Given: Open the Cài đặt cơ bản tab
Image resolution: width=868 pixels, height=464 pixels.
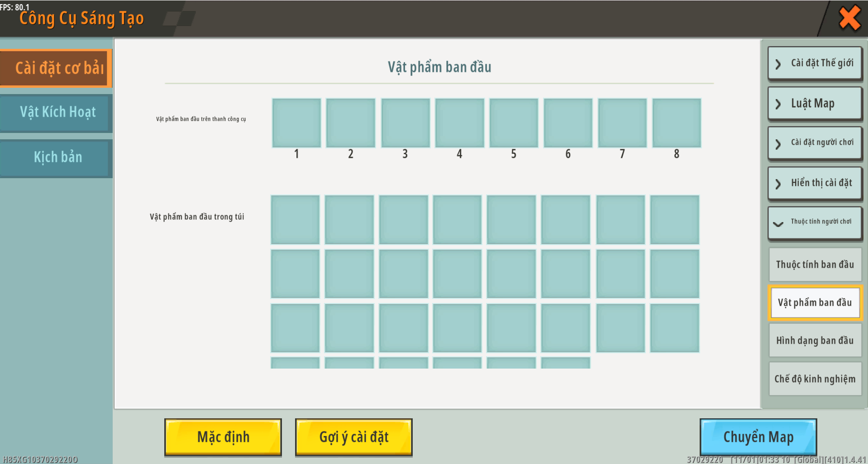Looking at the screenshot, I should pyautogui.click(x=56, y=68).
